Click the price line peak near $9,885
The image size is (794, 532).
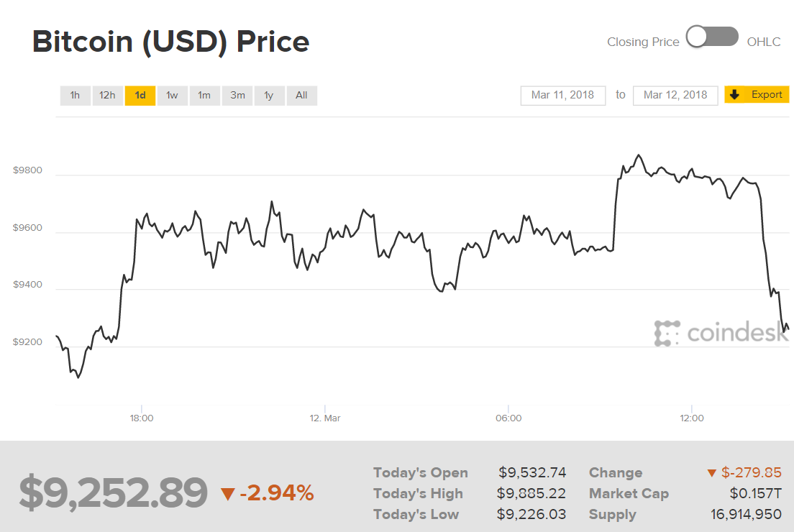(638, 155)
